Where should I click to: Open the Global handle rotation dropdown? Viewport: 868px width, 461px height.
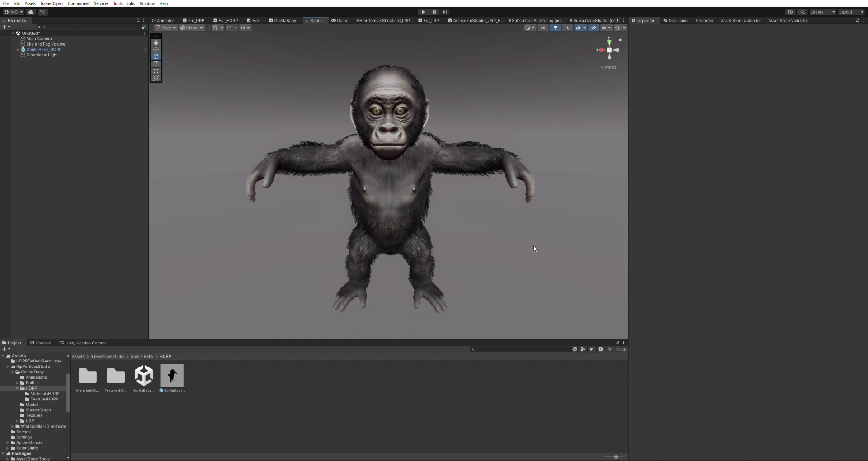click(192, 28)
